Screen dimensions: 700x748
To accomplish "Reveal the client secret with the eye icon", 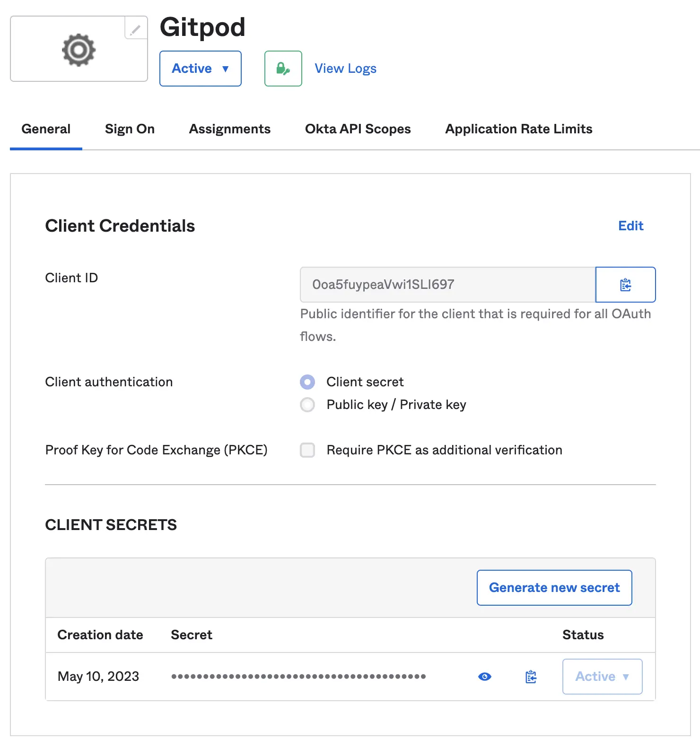I will pyautogui.click(x=485, y=677).
